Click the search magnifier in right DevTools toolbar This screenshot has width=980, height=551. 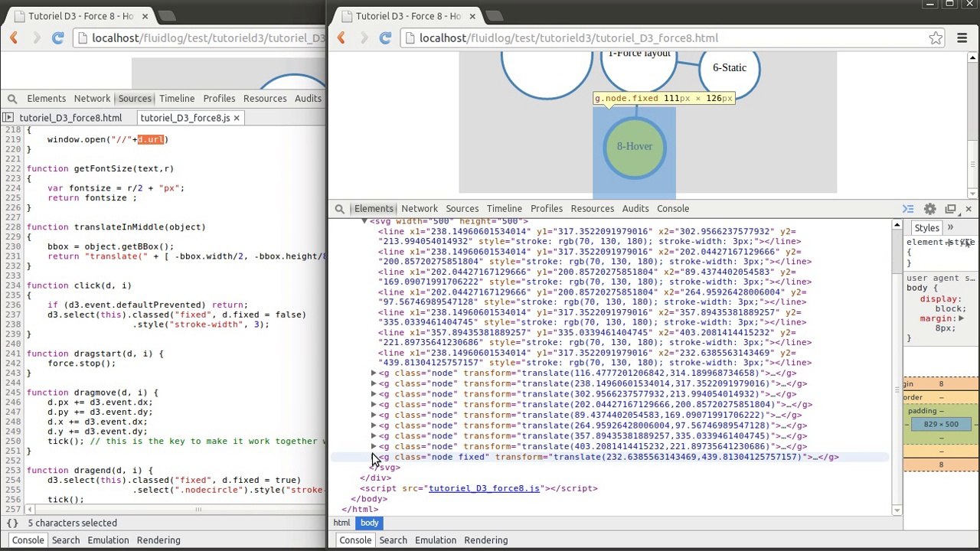point(339,209)
